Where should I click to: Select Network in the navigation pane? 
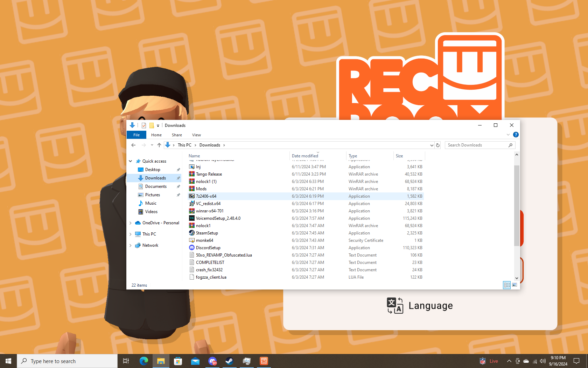click(150, 245)
